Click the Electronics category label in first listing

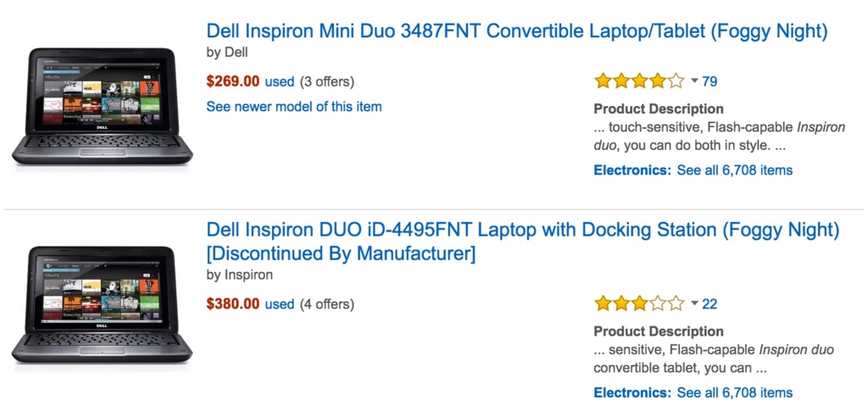coord(632,170)
